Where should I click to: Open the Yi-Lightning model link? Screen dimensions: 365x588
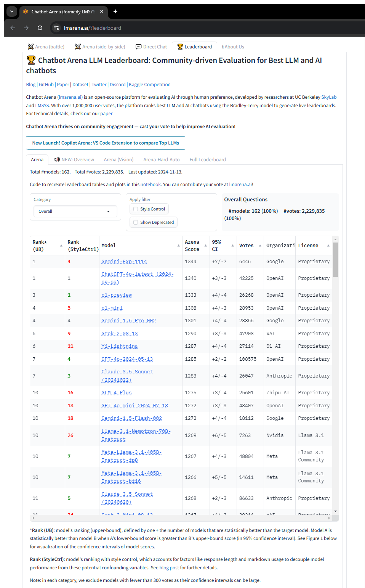click(120, 346)
